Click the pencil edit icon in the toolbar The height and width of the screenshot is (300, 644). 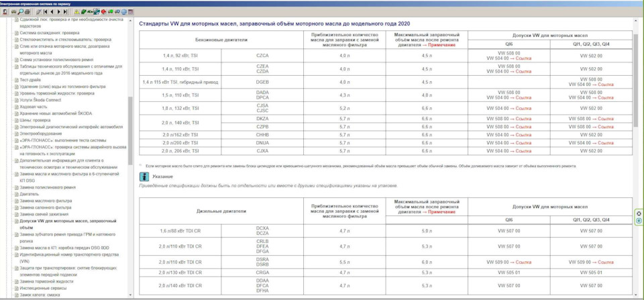tap(39, 11)
